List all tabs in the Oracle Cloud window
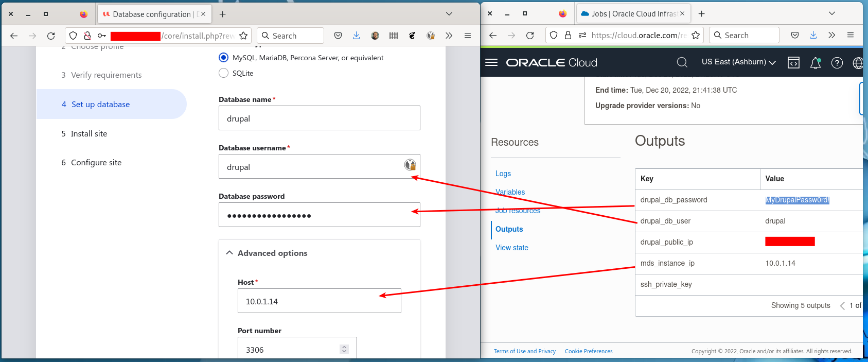868x362 pixels. (x=832, y=13)
